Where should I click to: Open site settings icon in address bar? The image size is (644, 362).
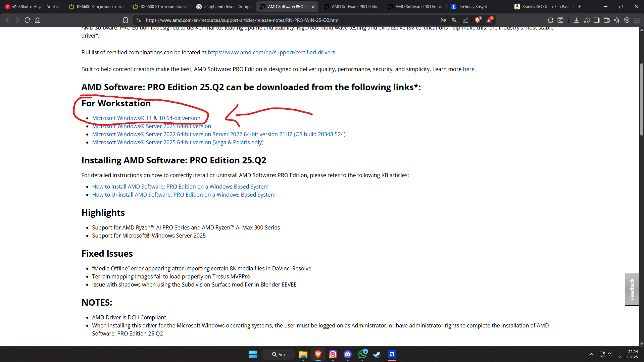[x=139, y=20]
